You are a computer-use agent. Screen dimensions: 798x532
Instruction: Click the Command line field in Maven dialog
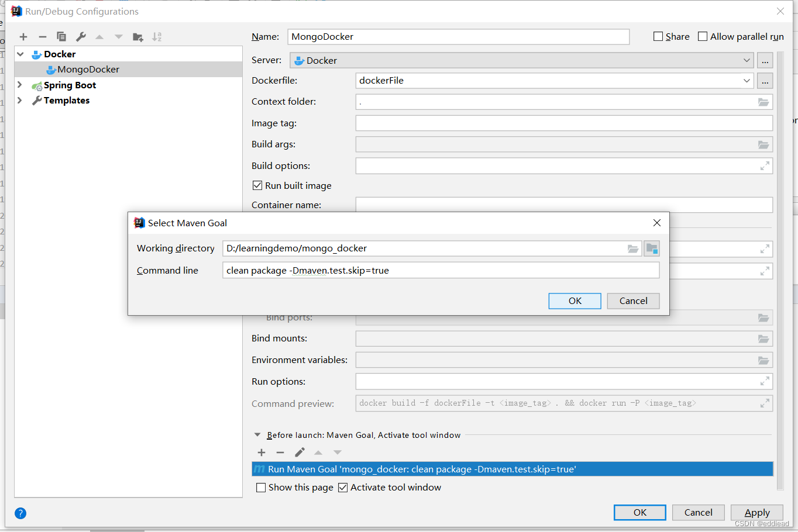(x=441, y=270)
